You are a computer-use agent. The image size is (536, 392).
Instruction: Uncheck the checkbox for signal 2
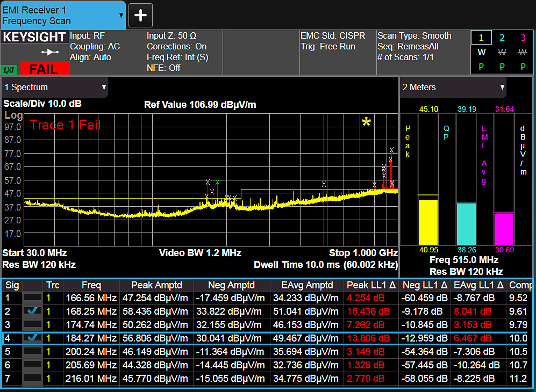coord(33,311)
